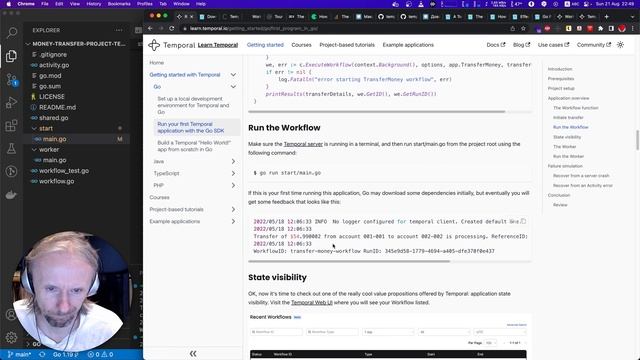Open the Chrome File menu
The height and width of the screenshot is (360, 640).
[45, 4]
